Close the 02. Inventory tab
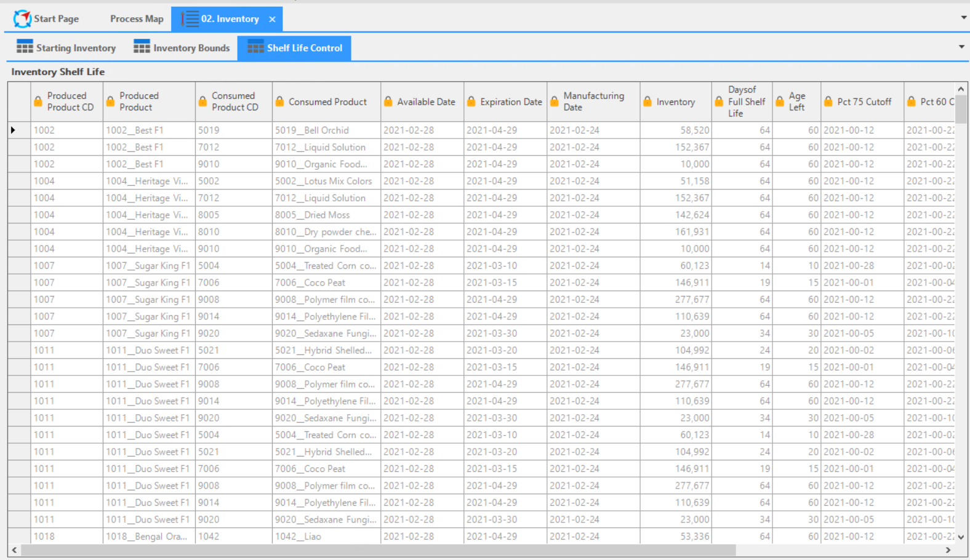Screen dimensions: 970x560 (x=272, y=19)
